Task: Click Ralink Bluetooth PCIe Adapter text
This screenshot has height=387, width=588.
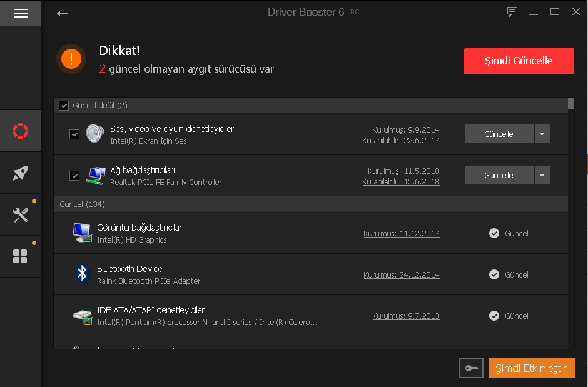Action: 148,281
